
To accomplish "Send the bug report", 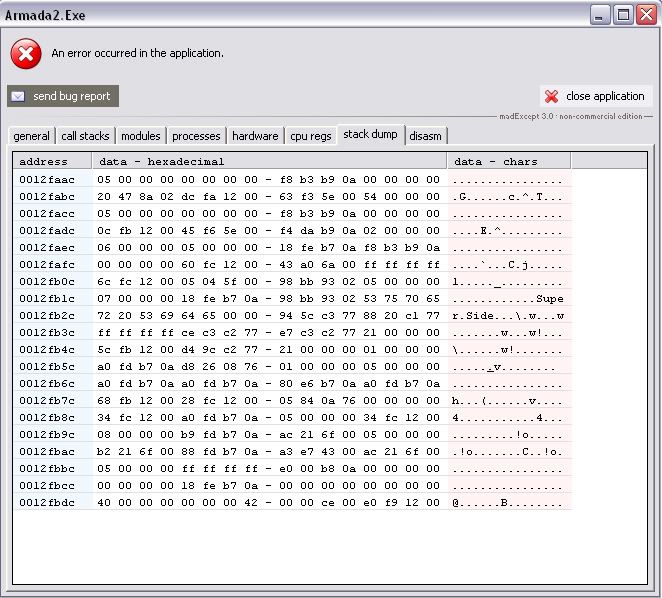I will tap(63, 96).
